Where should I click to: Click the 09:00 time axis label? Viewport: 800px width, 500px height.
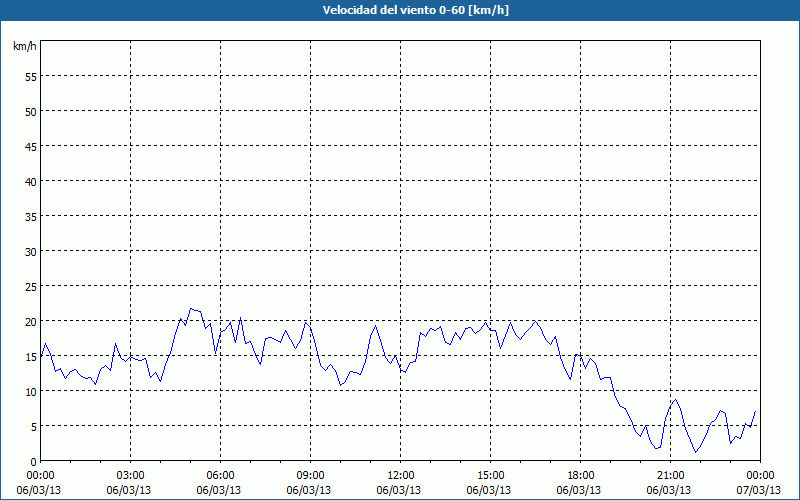coord(311,476)
